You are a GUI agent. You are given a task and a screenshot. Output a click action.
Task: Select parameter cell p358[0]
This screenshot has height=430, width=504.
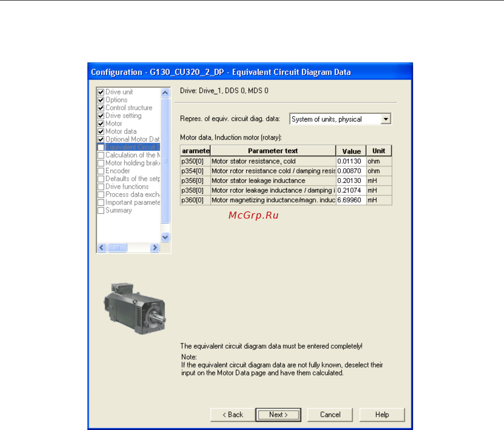195,190
